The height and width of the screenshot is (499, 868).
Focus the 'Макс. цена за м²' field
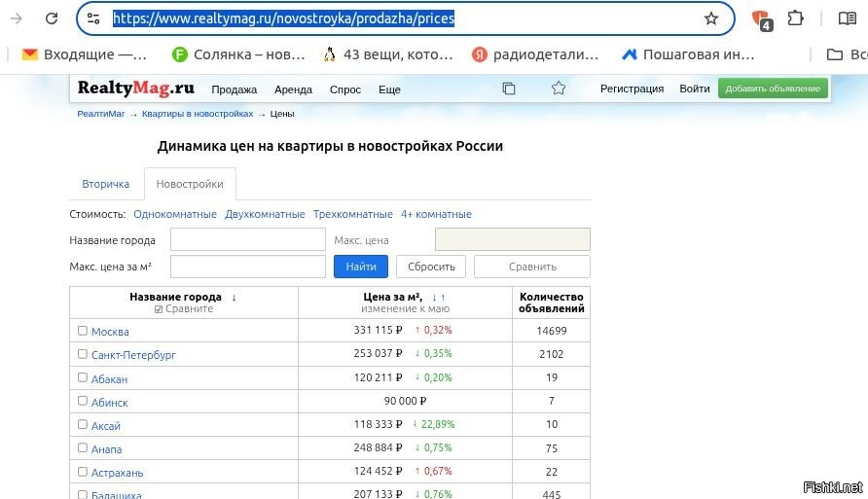point(248,267)
